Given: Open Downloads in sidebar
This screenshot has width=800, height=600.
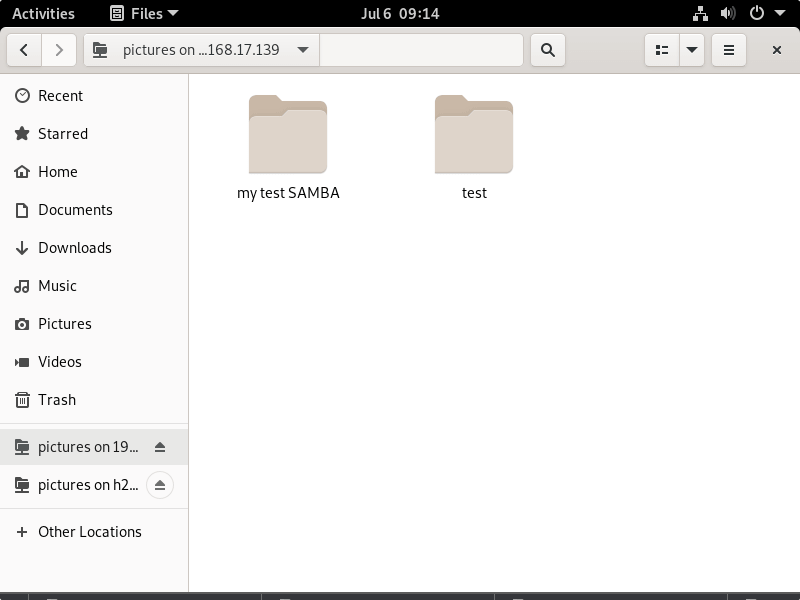Looking at the screenshot, I should coord(94,248).
